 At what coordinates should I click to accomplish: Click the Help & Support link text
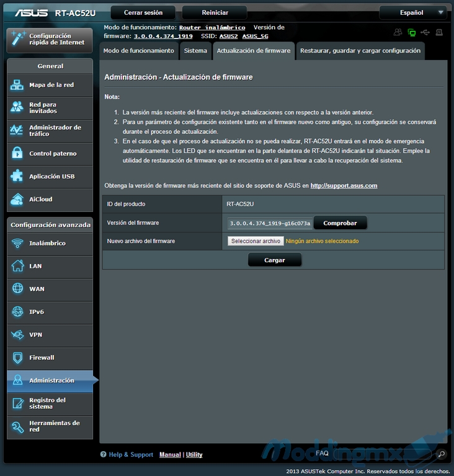click(131, 454)
